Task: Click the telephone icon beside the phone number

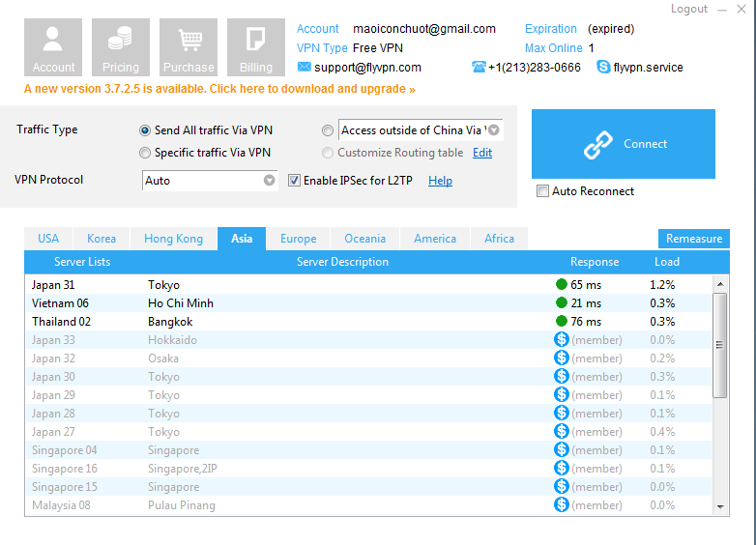Action: click(479, 68)
